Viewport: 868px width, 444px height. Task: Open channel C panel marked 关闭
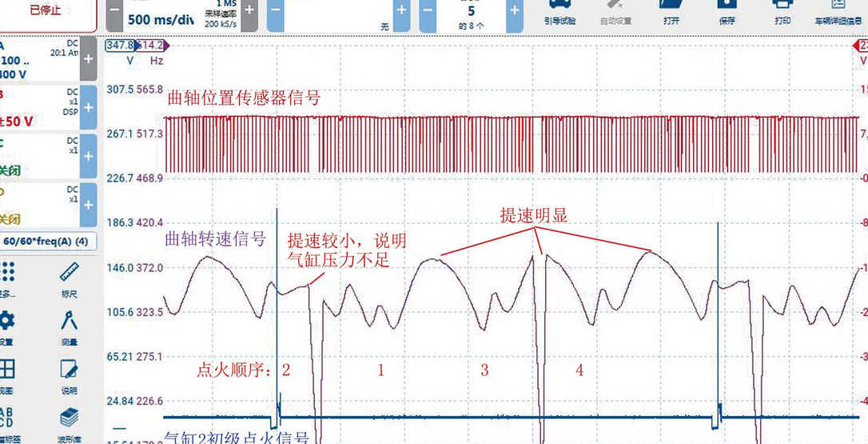point(38,156)
